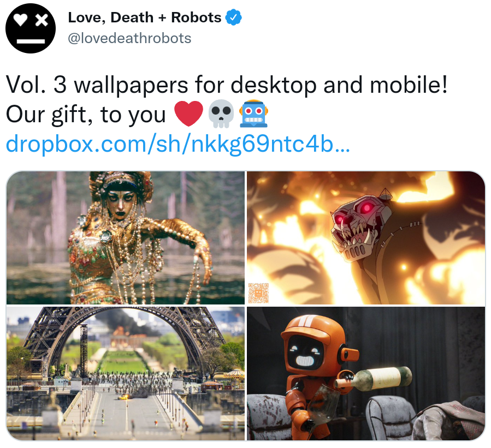
Task: Click the X eye in the avatar logo
Action: point(42,20)
